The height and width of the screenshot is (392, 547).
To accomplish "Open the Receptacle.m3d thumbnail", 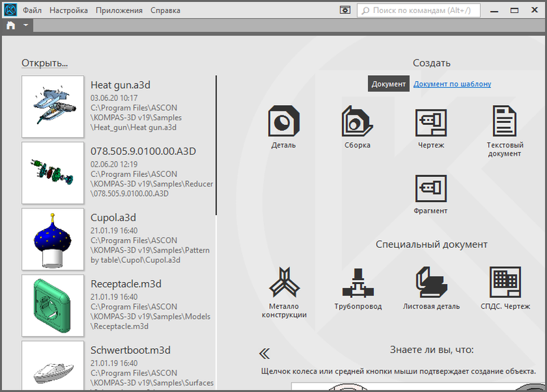I will point(53,305).
